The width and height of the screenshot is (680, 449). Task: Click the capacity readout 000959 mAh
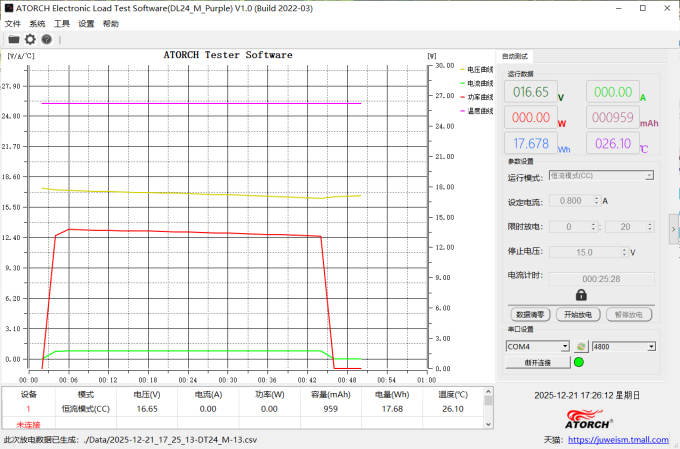coord(613,118)
